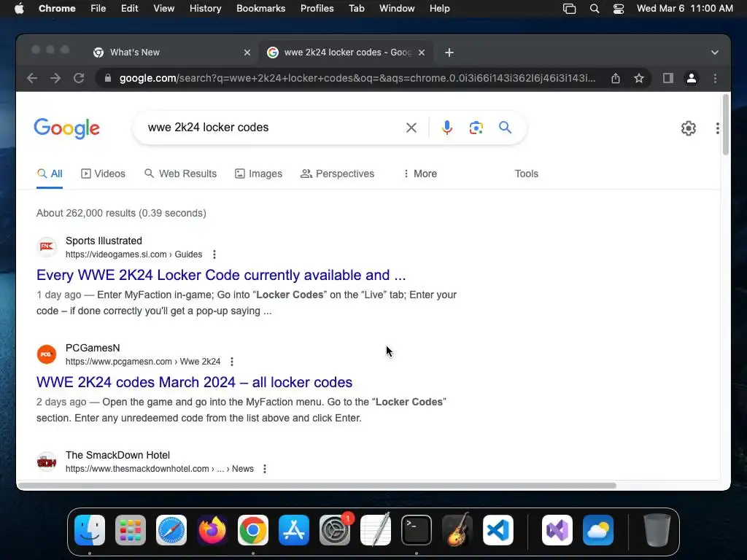
Task: Start voice search with microphone icon
Action: (447, 128)
